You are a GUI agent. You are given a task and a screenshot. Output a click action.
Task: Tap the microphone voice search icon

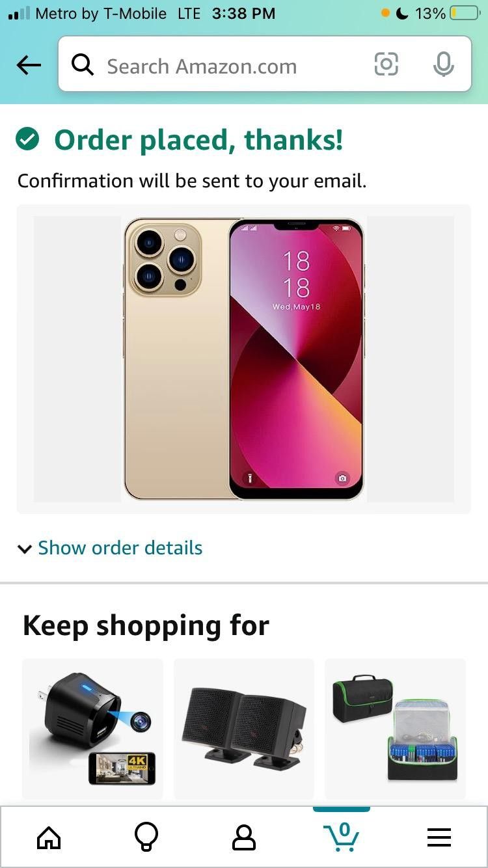coord(443,64)
